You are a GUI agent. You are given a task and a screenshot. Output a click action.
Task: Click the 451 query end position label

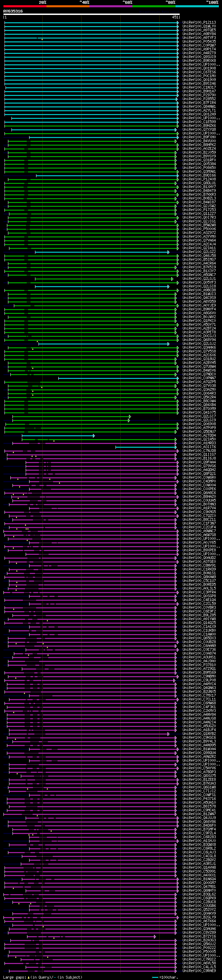coord(175,17)
